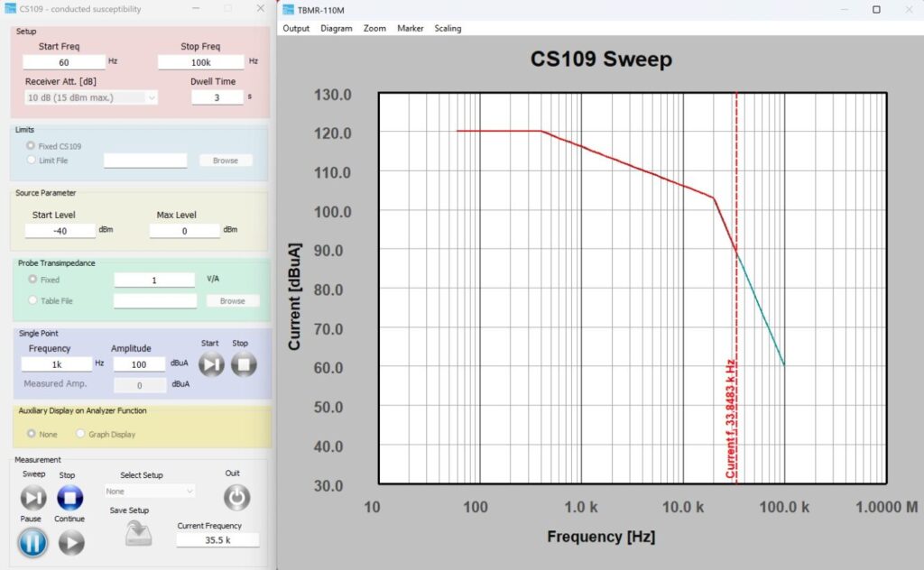924x570 pixels.
Task: Open the Diagram menu
Action: click(337, 28)
